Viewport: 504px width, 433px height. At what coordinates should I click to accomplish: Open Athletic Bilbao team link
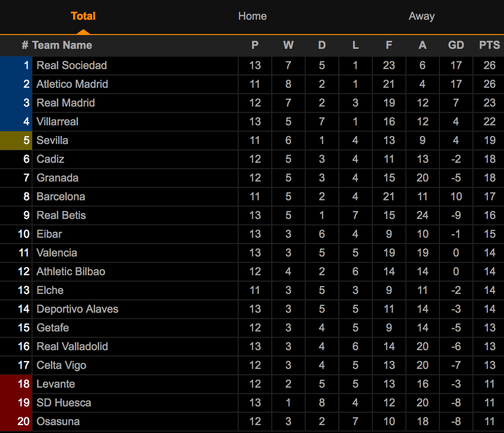click(x=70, y=271)
